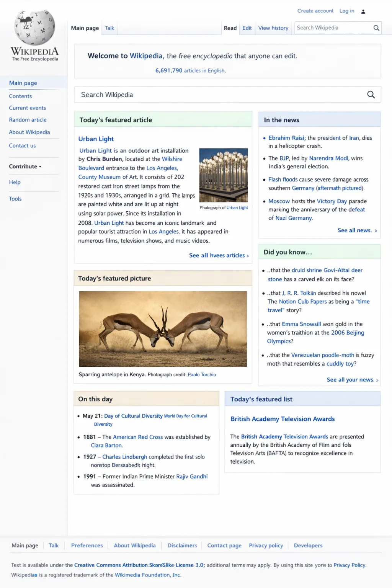Open the Edit tab

[x=247, y=28]
